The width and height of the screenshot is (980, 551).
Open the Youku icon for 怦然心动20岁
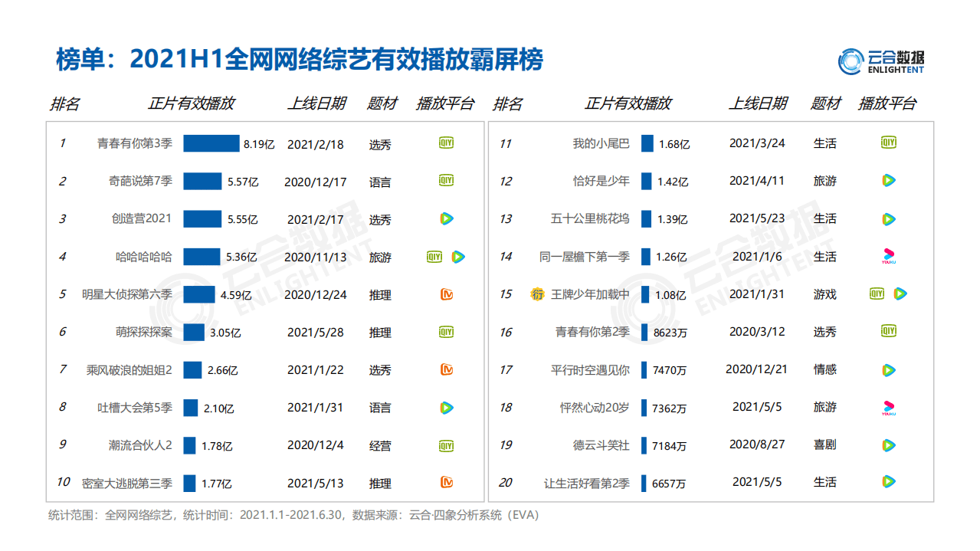(x=888, y=408)
